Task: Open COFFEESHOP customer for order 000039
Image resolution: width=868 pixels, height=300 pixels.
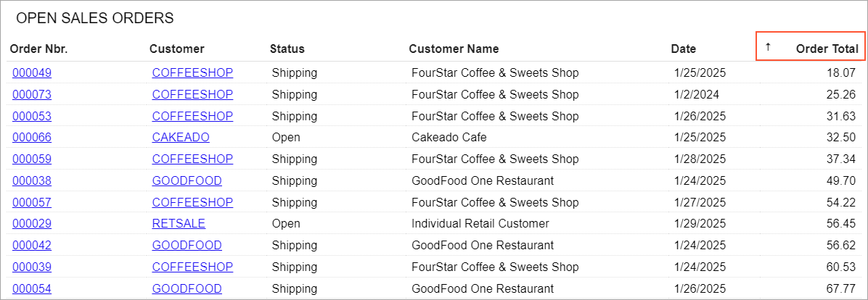Action: (x=192, y=267)
